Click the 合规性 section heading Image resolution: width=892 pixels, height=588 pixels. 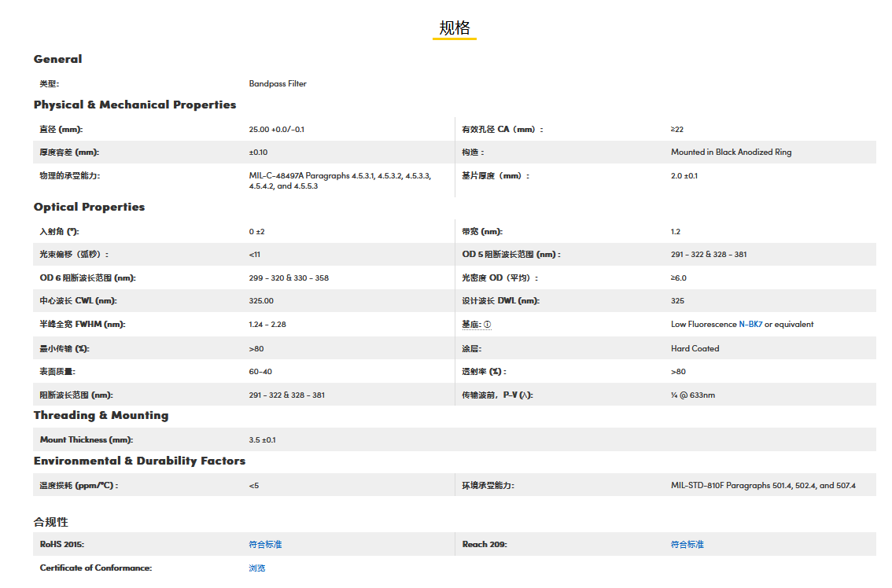pos(50,522)
